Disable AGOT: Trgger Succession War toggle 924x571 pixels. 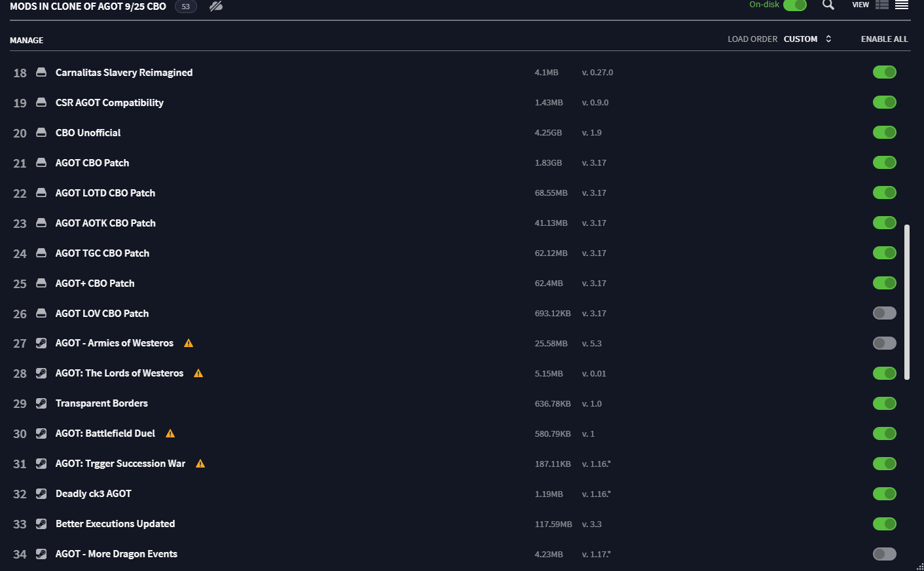885,464
